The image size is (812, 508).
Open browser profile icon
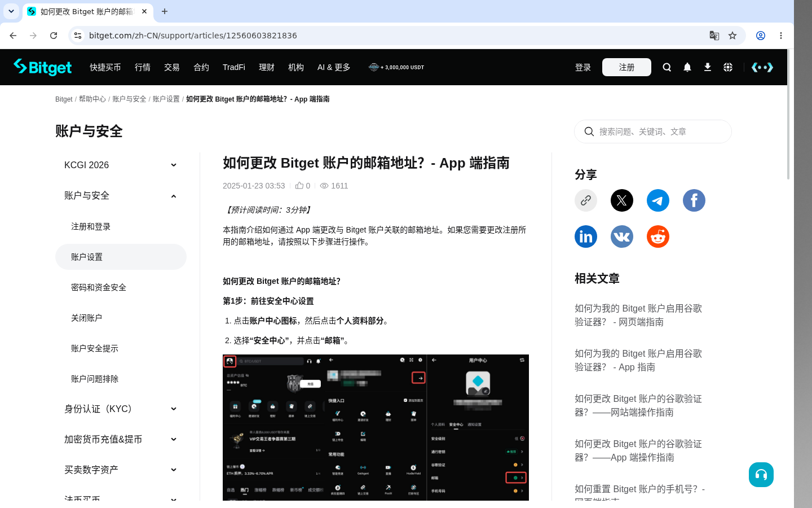[761, 36]
